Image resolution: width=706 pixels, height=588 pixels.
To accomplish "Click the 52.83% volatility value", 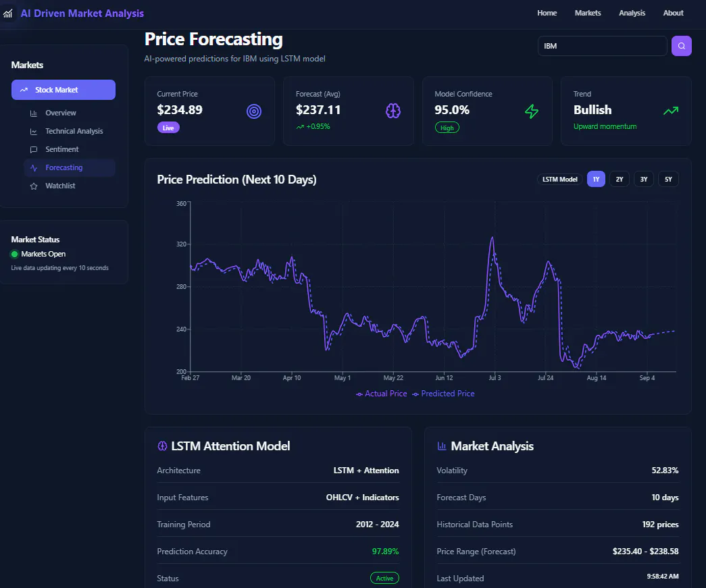I will (x=665, y=470).
